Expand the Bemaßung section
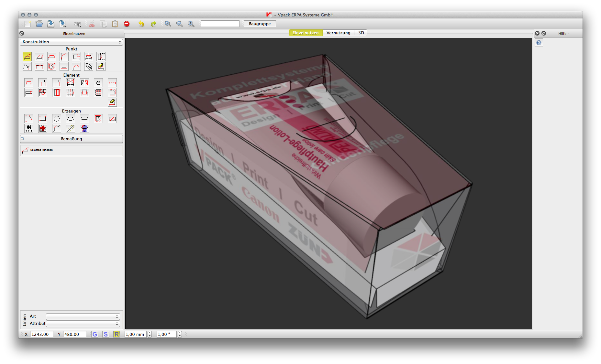The width and height of the screenshot is (601, 364). point(22,139)
